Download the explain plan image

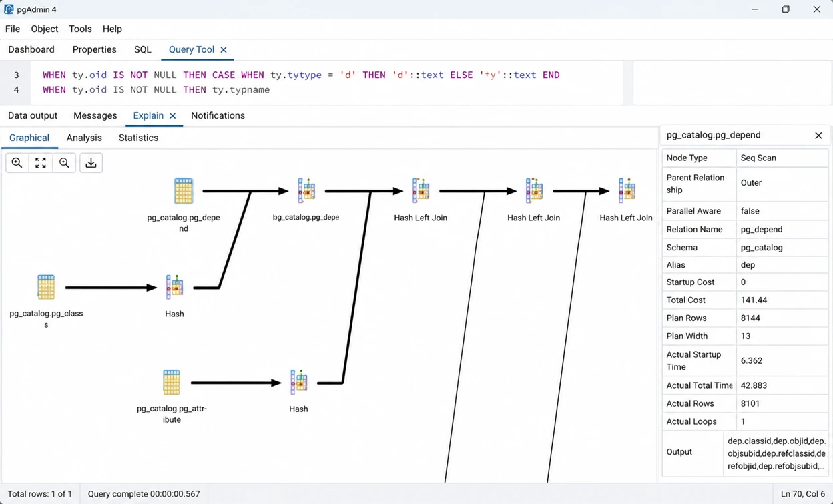(x=91, y=163)
